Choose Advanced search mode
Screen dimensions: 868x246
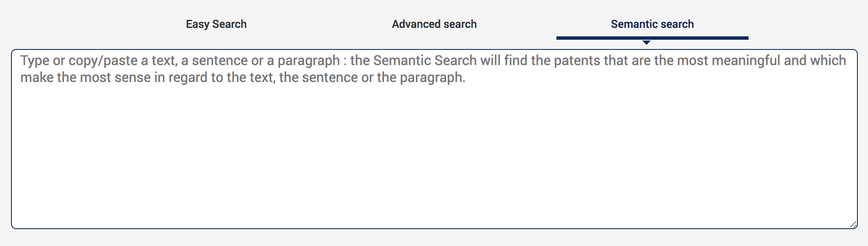point(434,24)
